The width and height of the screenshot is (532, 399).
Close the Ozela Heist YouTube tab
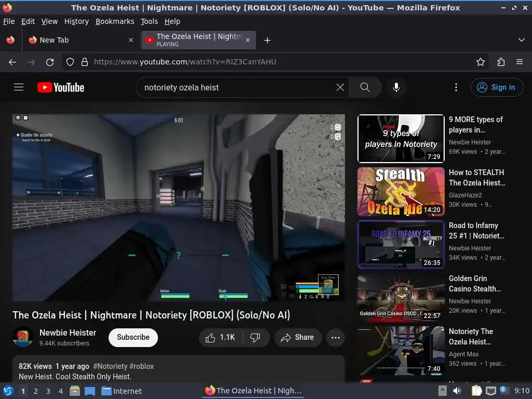point(248,40)
